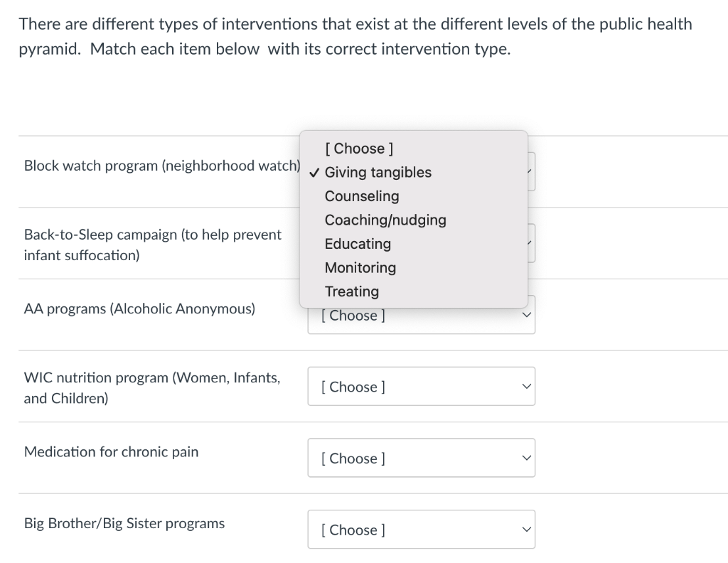Viewport: 728px width, 563px height.
Task: Click the checked Giving tangibles option
Action: click(x=378, y=172)
